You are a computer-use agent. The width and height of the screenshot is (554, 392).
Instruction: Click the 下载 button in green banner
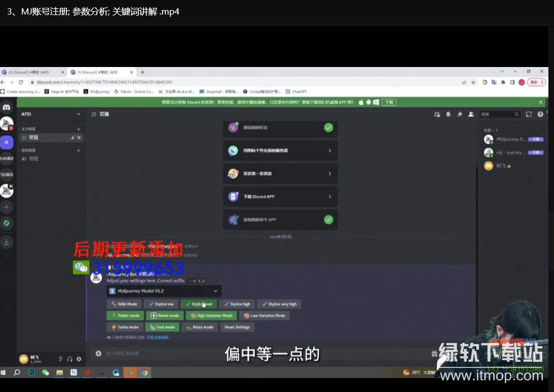coord(389,102)
